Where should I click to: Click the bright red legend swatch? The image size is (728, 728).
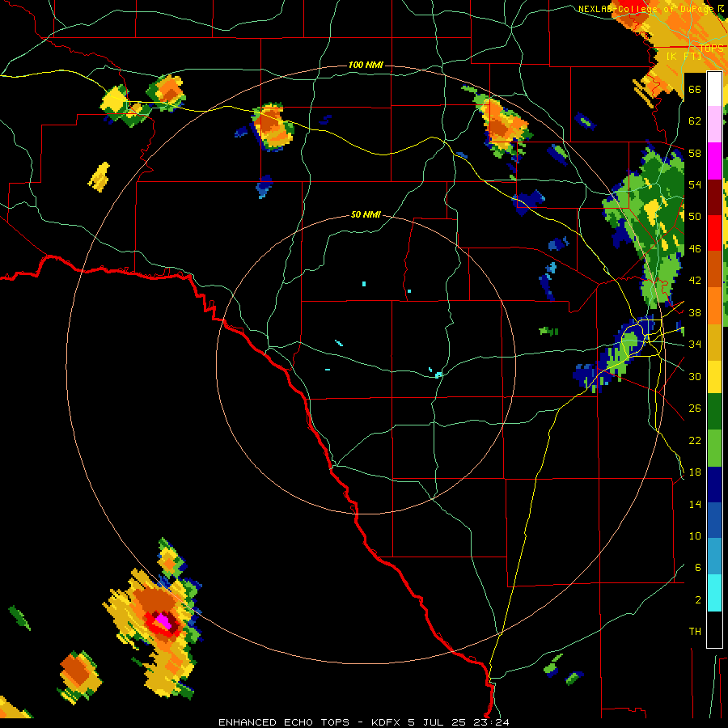tap(714, 233)
